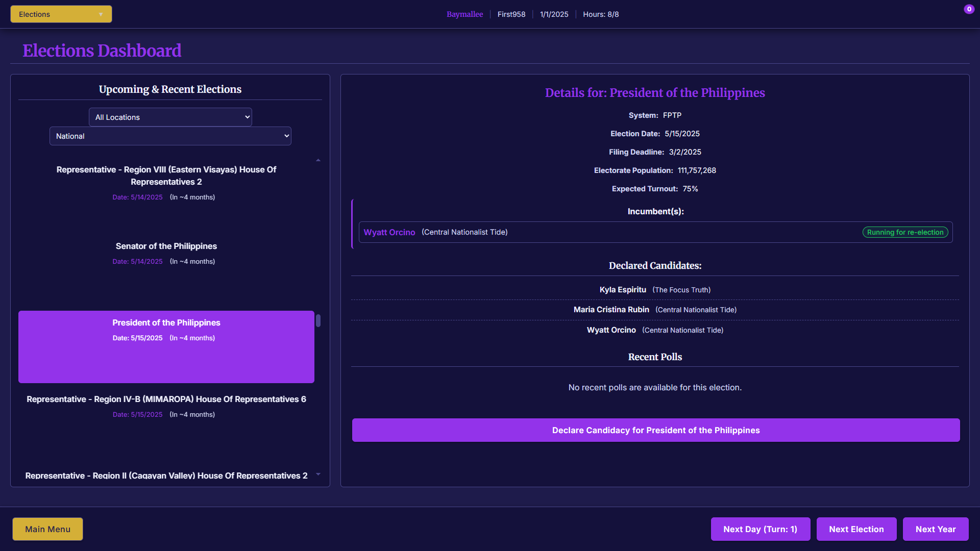980x551 pixels.
Task: Open incumbent Wyatt Orcino's profile link
Action: coord(389,233)
